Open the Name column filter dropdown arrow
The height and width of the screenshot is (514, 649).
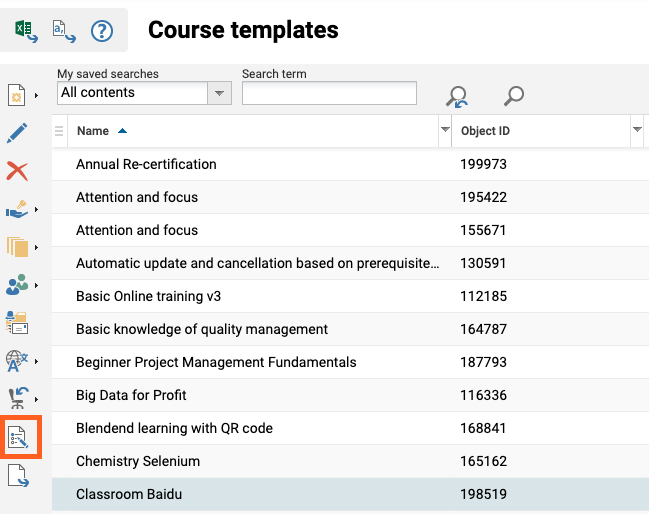click(x=445, y=131)
